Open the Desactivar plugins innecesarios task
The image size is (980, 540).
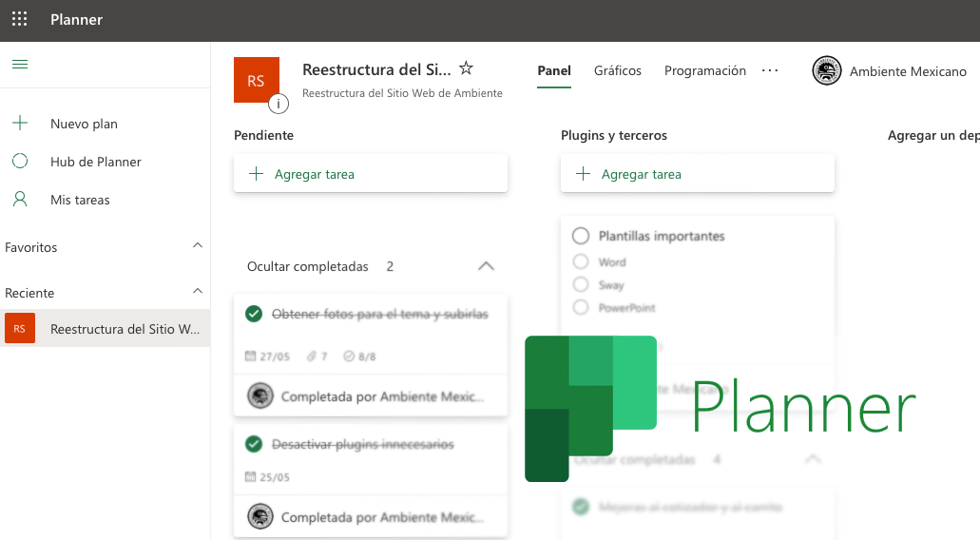362,444
